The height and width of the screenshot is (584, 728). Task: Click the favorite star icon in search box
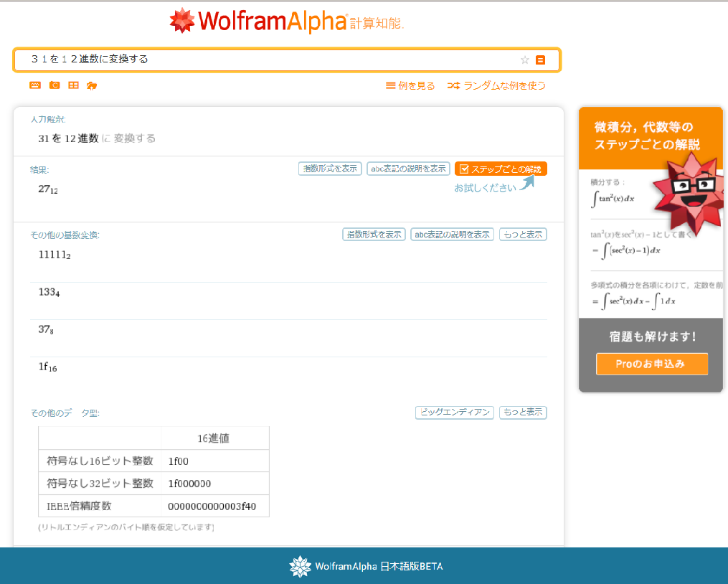[524, 60]
